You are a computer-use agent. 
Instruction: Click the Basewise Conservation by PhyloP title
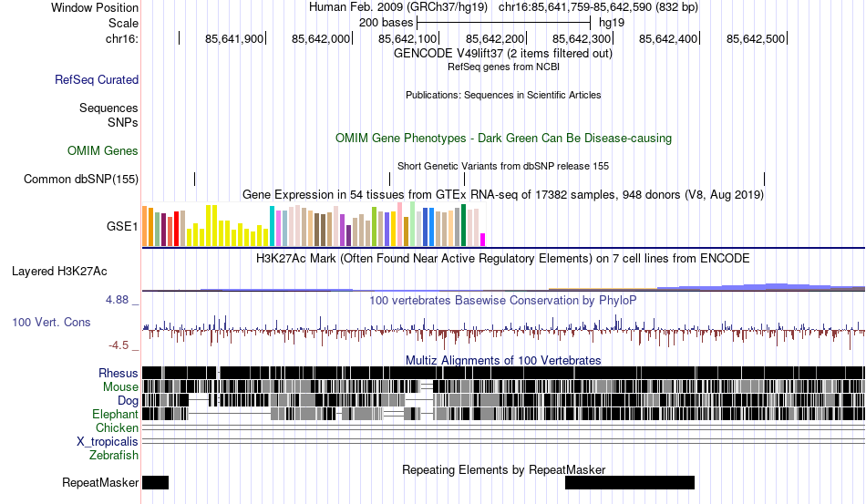pyautogui.click(x=503, y=300)
